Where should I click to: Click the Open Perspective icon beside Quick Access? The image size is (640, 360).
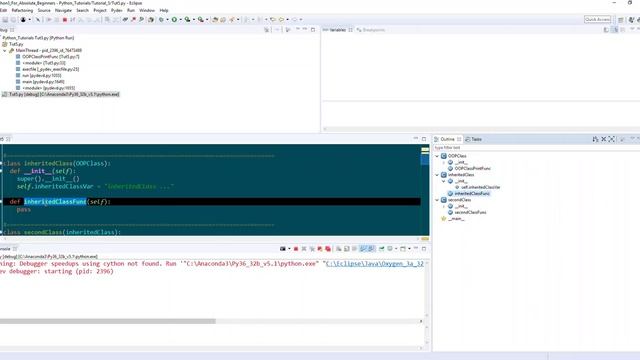pyautogui.click(x=620, y=20)
